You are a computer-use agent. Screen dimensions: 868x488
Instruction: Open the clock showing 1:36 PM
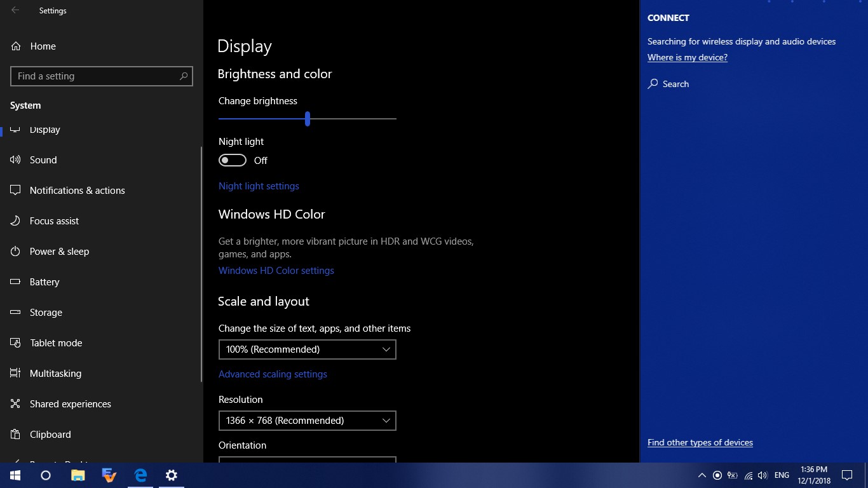click(814, 475)
